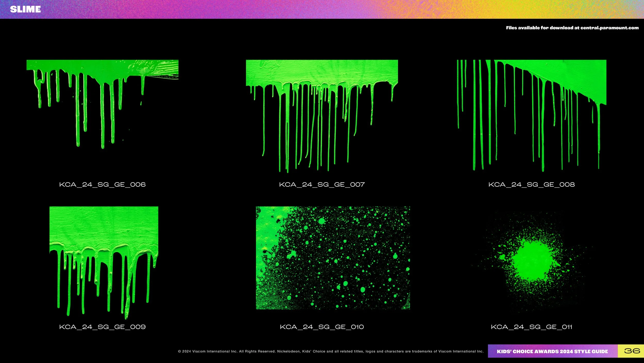Select the KCA_24_SG_GE_010 splatter image
Viewport: 644px width, 363px height.
click(333, 258)
